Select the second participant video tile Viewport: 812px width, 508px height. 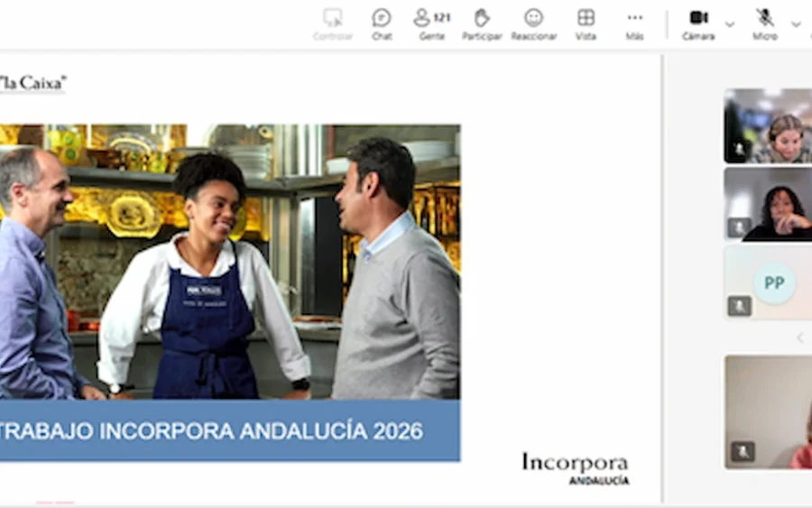tap(769, 204)
